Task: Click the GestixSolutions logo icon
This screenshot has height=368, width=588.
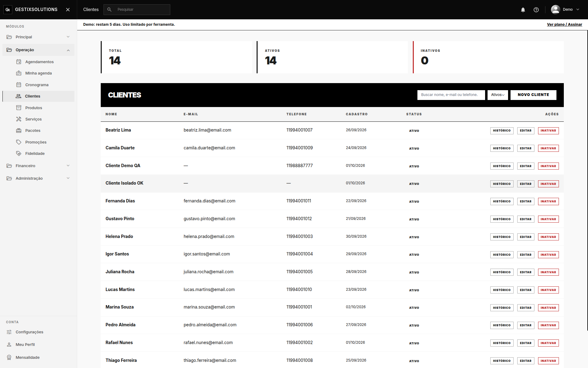Action: [8, 10]
